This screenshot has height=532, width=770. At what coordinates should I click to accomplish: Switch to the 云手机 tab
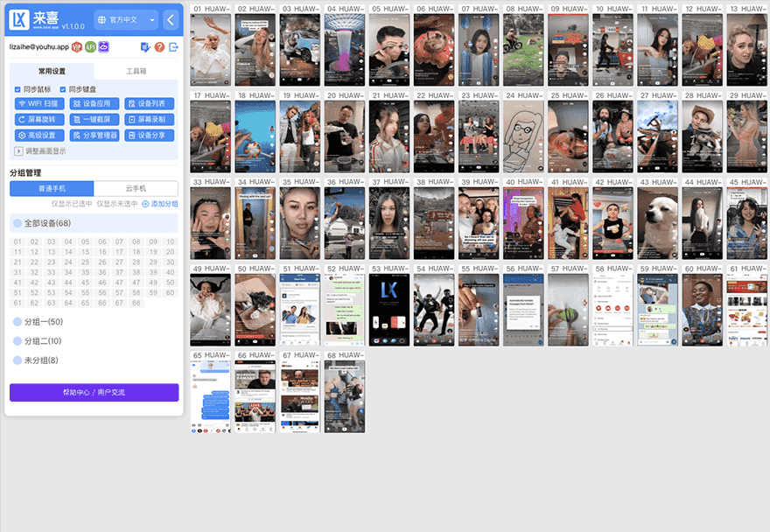[136, 188]
